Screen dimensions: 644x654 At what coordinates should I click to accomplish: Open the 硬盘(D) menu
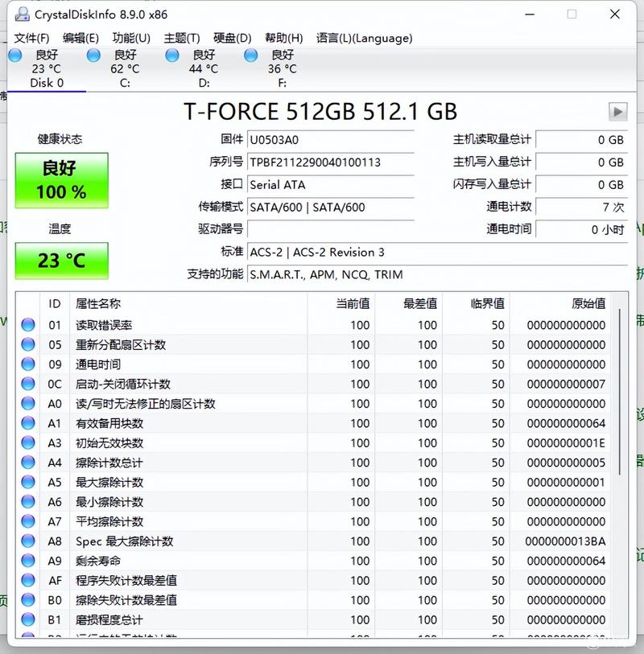[232, 39]
